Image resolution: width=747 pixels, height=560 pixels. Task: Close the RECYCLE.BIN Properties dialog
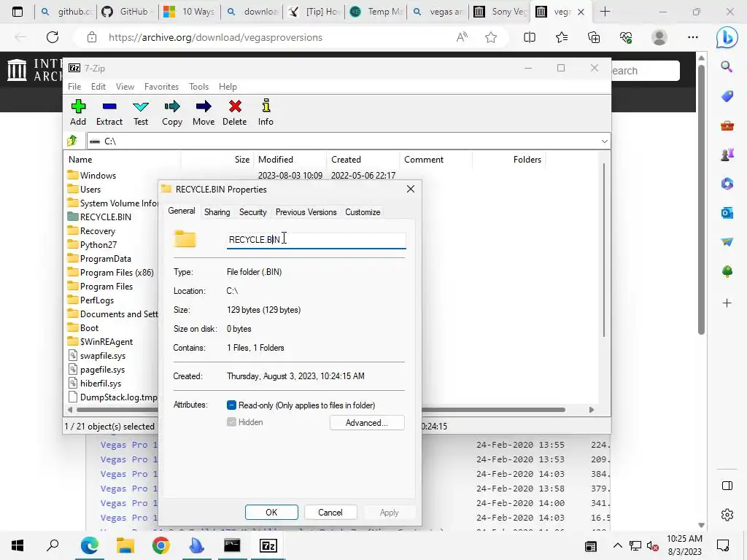(x=411, y=189)
